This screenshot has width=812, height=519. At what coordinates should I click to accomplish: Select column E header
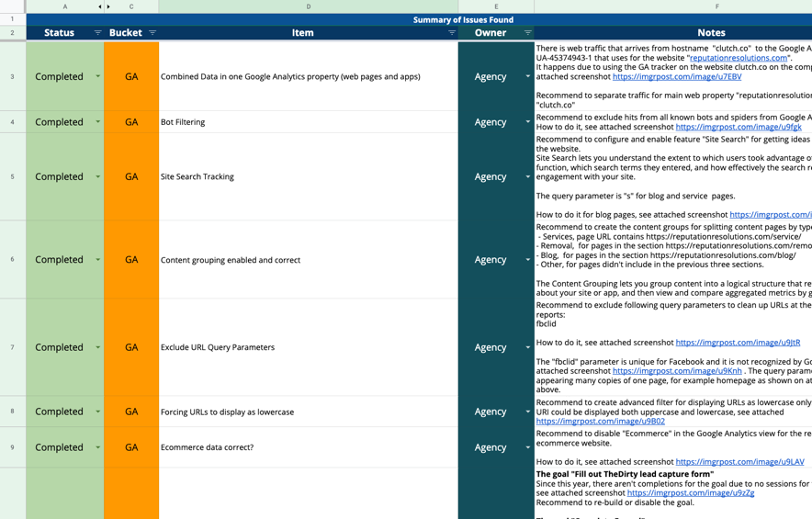(496, 6)
